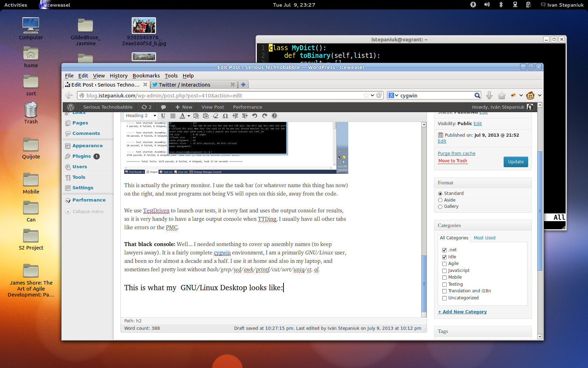The width and height of the screenshot is (588, 368).
Task: Undo the last edit in editor
Action: 255,116
